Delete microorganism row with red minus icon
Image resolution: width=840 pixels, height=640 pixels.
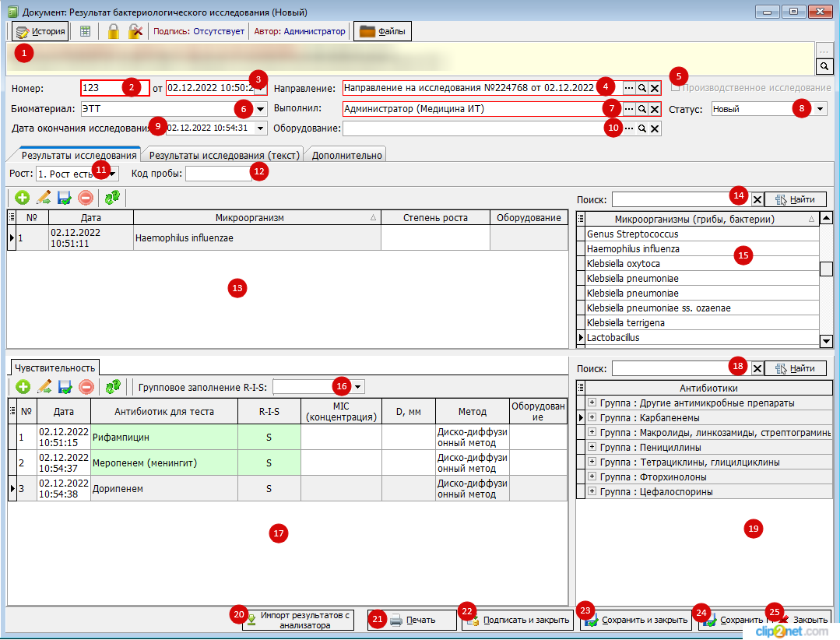86,198
